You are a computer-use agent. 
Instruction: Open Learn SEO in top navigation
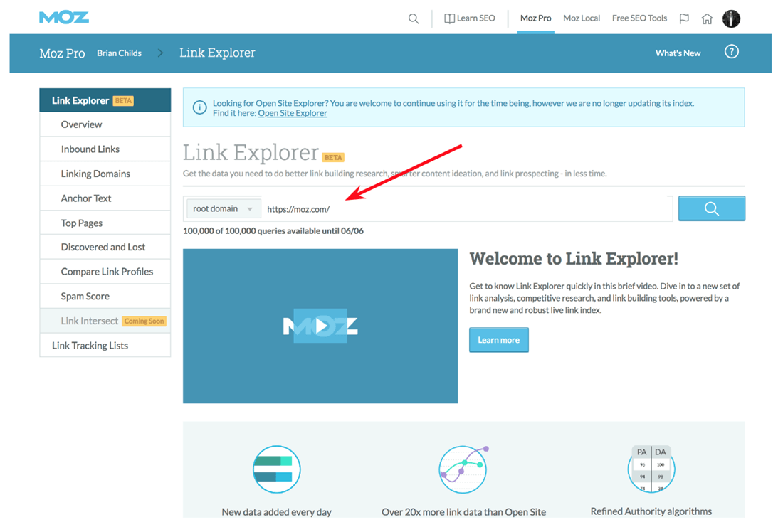click(470, 18)
